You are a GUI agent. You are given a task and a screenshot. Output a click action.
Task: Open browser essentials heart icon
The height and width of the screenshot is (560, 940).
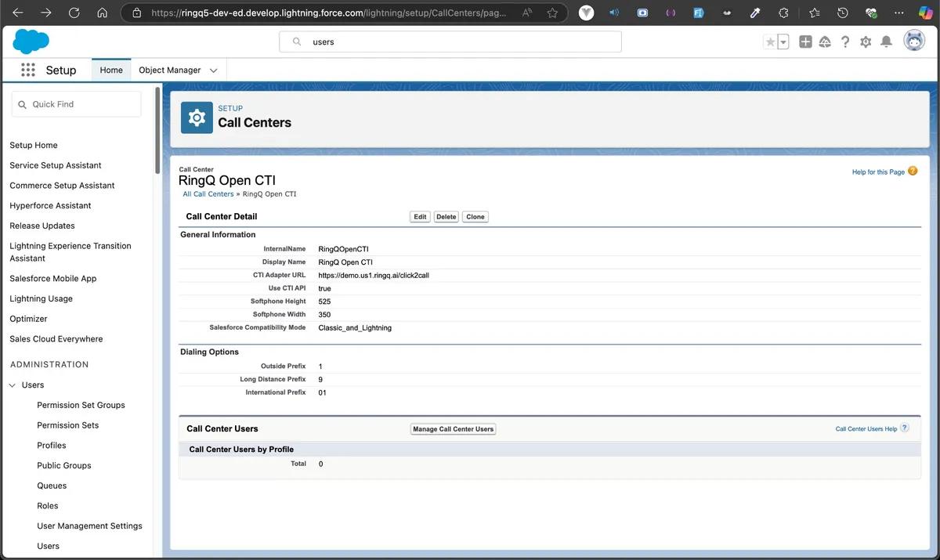click(870, 13)
